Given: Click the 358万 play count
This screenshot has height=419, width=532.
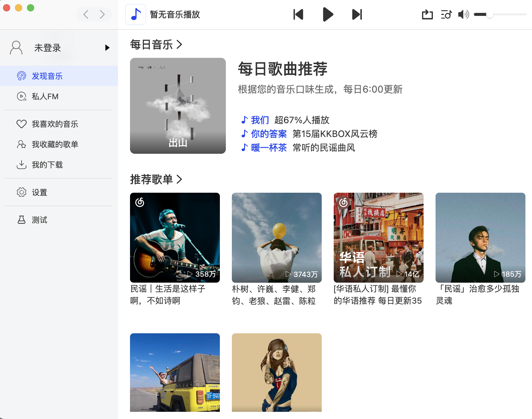Looking at the screenshot, I should [x=205, y=274].
